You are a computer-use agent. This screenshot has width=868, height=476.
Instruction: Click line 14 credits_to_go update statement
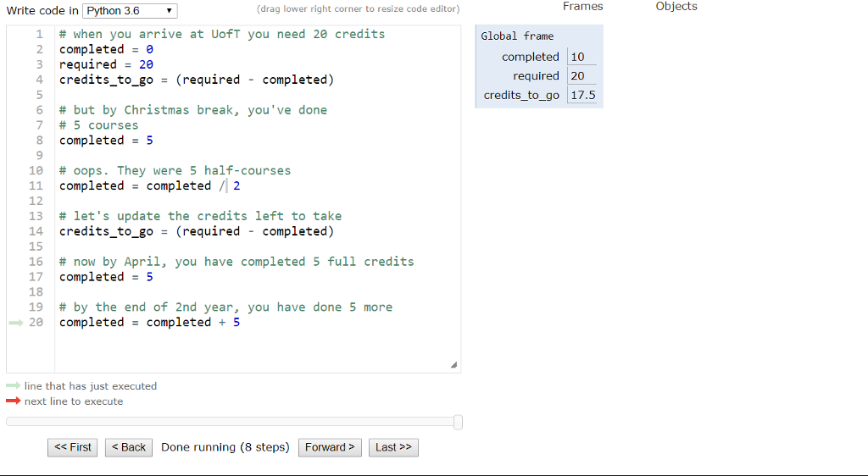pyautogui.click(x=197, y=231)
